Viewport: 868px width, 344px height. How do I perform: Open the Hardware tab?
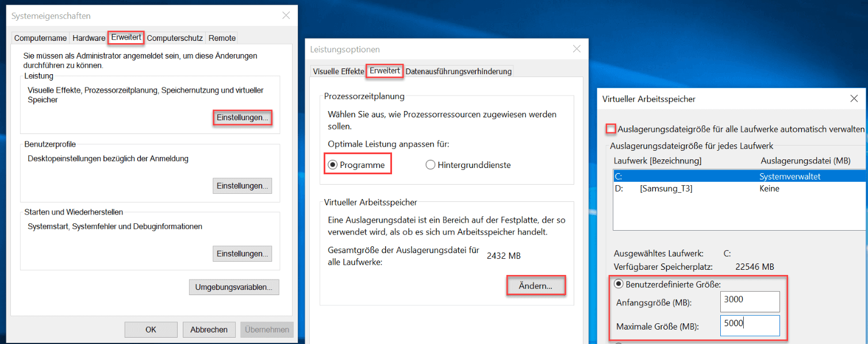[x=88, y=37]
